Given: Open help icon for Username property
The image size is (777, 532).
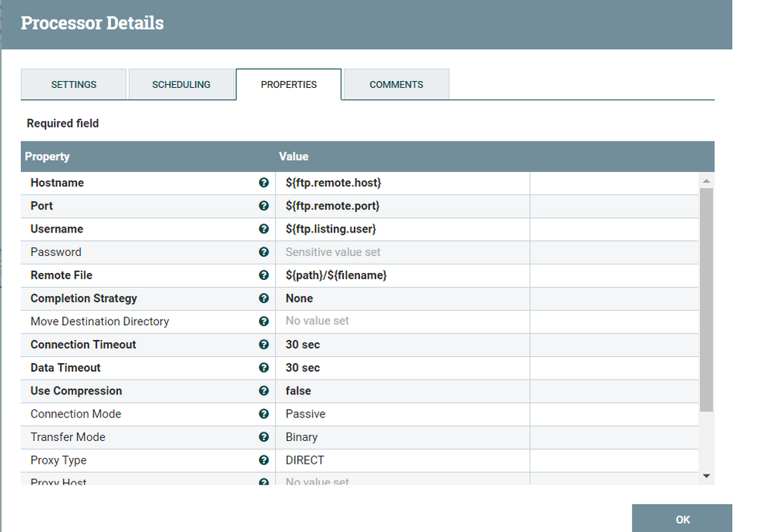Looking at the screenshot, I should (x=264, y=229).
